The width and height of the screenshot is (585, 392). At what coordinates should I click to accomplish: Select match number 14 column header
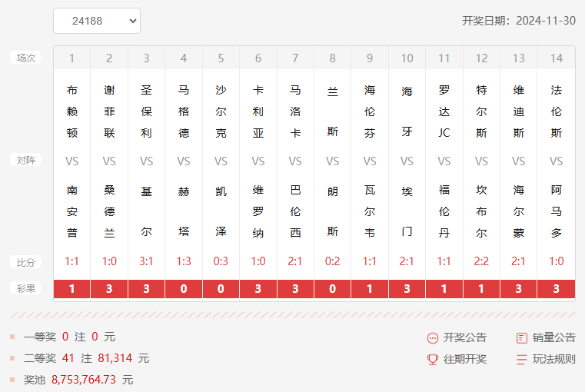557,58
